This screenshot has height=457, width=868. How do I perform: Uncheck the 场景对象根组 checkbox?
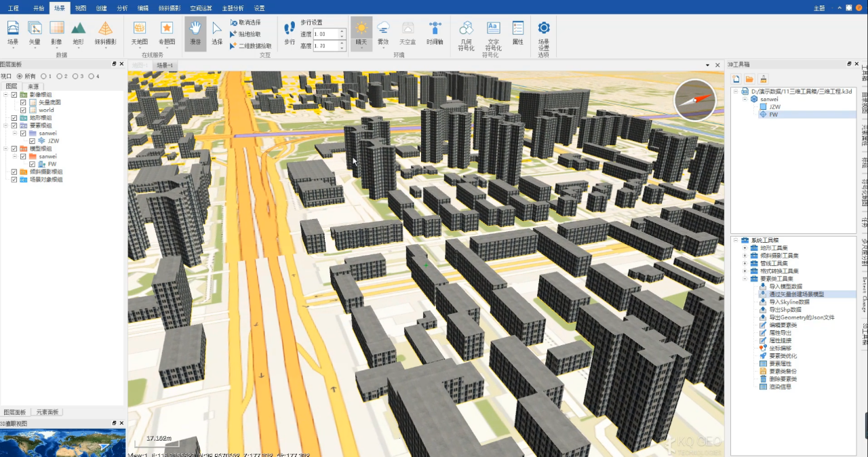click(x=14, y=180)
